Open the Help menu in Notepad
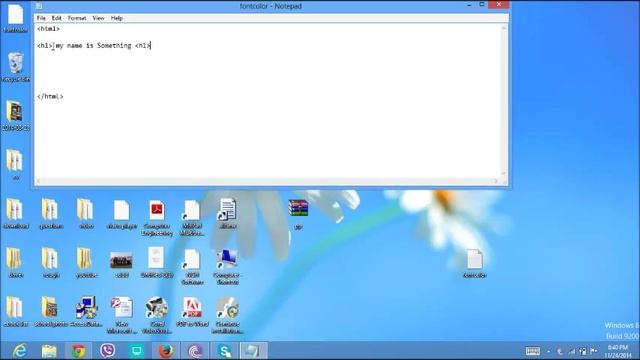The image size is (640, 360). point(117,18)
